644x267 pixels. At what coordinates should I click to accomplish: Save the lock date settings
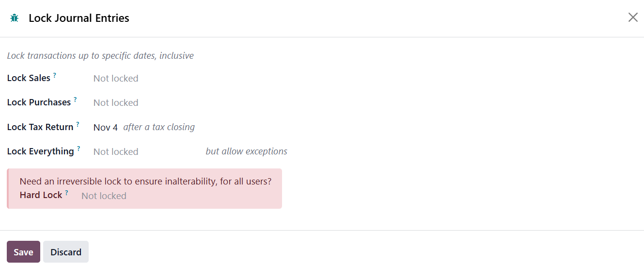(23, 252)
